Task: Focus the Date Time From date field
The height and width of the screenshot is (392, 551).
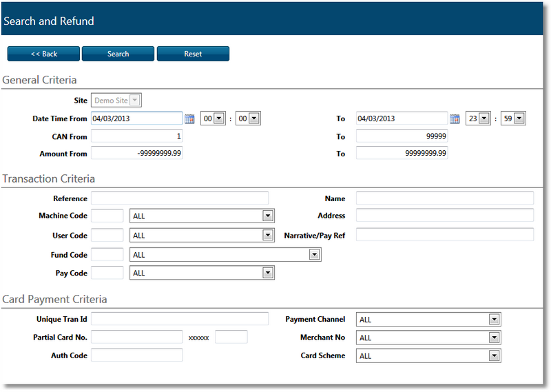Action: tap(136, 118)
